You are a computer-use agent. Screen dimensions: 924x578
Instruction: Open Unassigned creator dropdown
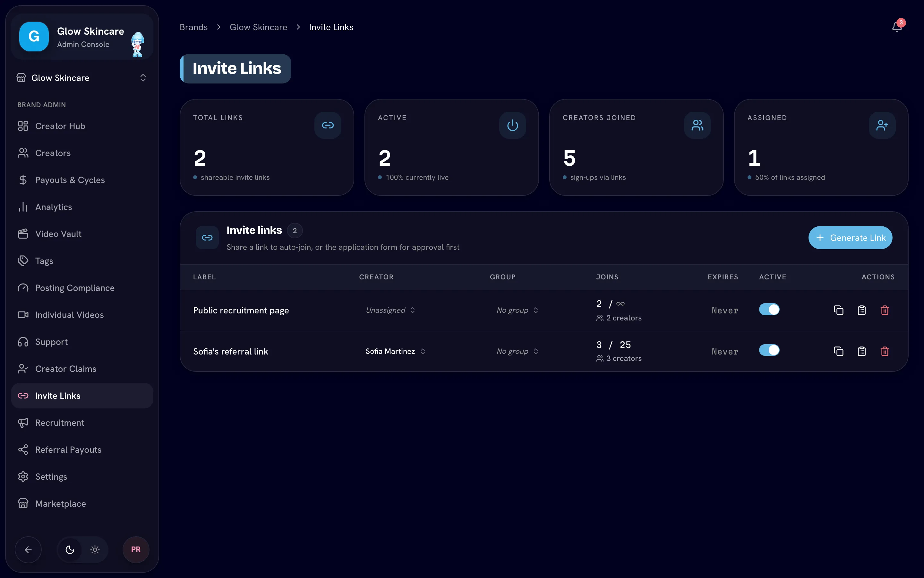(390, 310)
